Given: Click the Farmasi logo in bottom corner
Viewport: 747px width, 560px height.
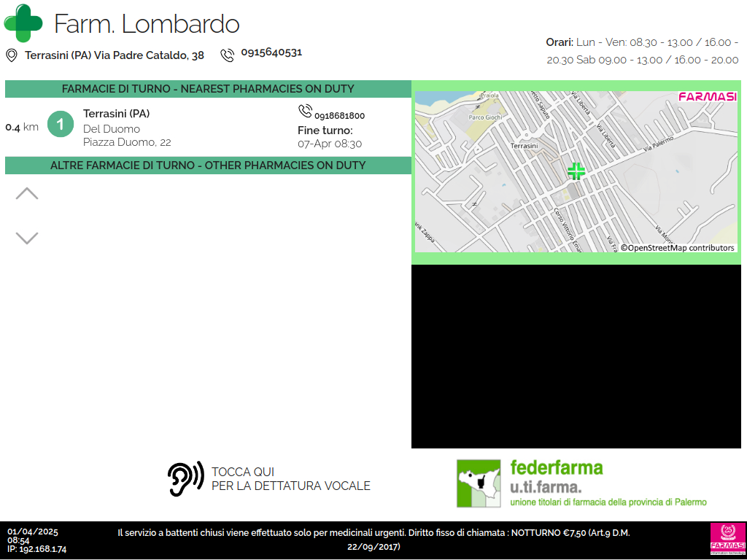Looking at the screenshot, I should coord(727,540).
